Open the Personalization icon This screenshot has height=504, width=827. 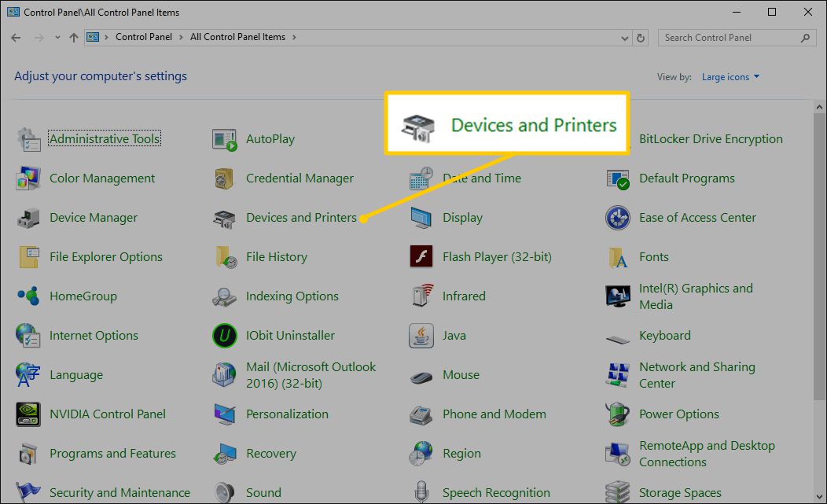pos(224,414)
